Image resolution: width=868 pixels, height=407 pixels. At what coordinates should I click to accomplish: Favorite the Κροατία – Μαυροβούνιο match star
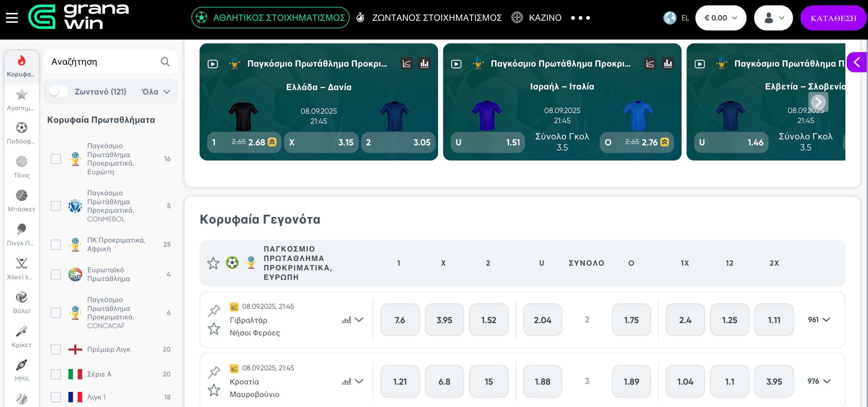point(214,390)
